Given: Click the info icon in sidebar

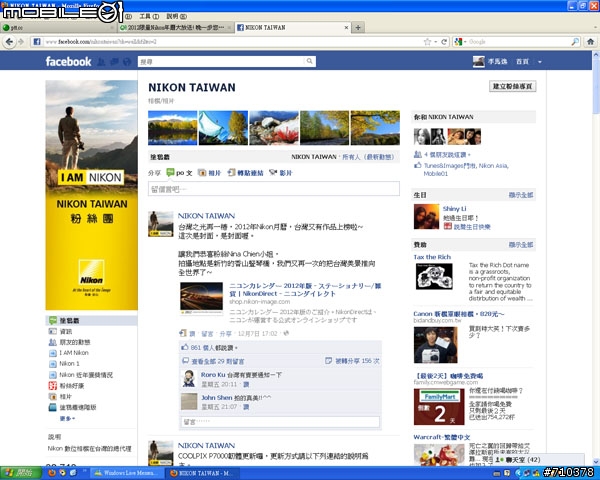Looking at the screenshot, I should (x=52, y=331).
